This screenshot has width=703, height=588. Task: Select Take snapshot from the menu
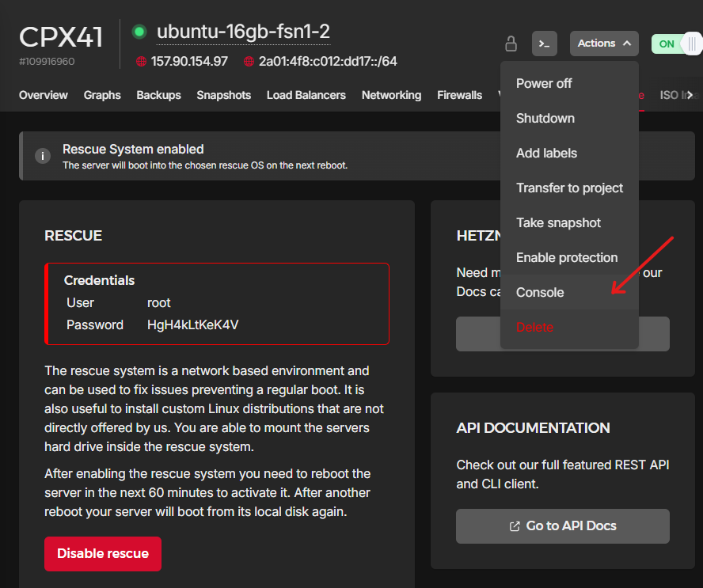point(558,223)
